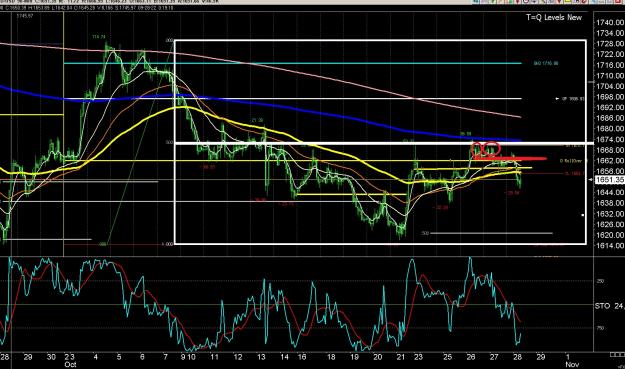This screenshot has width=625, height=369.
Task: Click the 1728.00 price axis label
Action: click(x=610, y=43)
